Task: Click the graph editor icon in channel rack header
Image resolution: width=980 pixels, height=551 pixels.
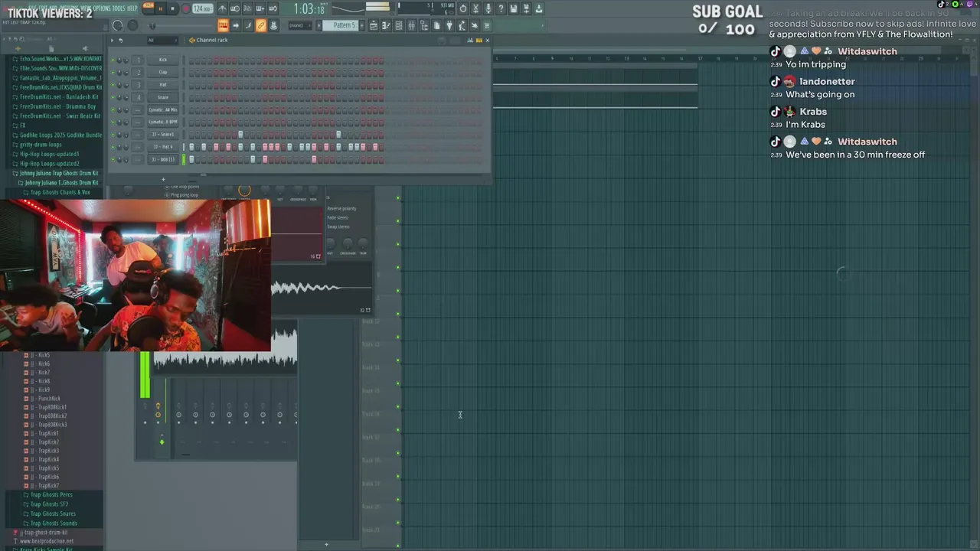Action: 471,40
